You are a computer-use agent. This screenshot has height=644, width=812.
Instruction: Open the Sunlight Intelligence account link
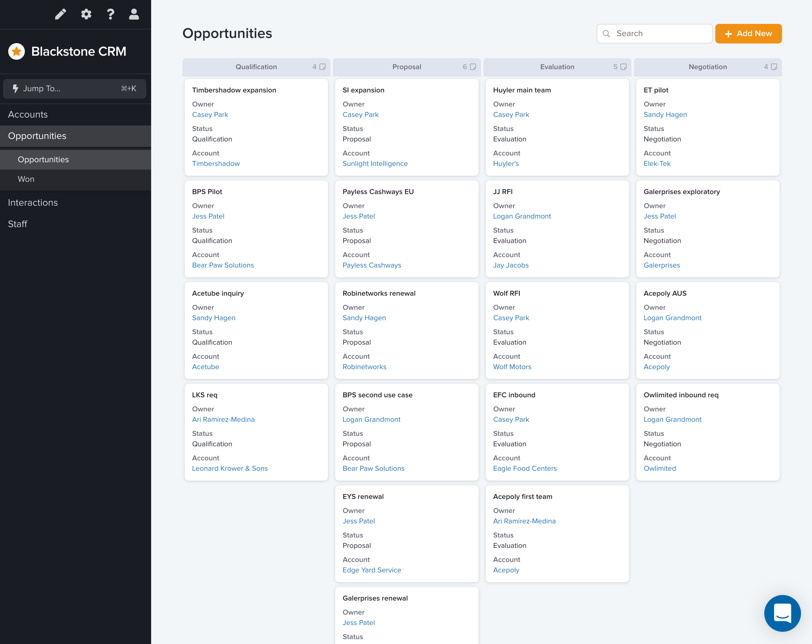375,163
